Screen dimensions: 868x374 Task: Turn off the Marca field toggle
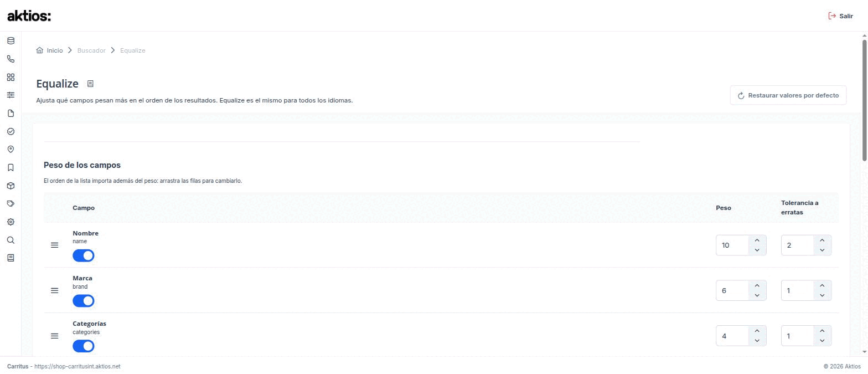coord(84,301)
